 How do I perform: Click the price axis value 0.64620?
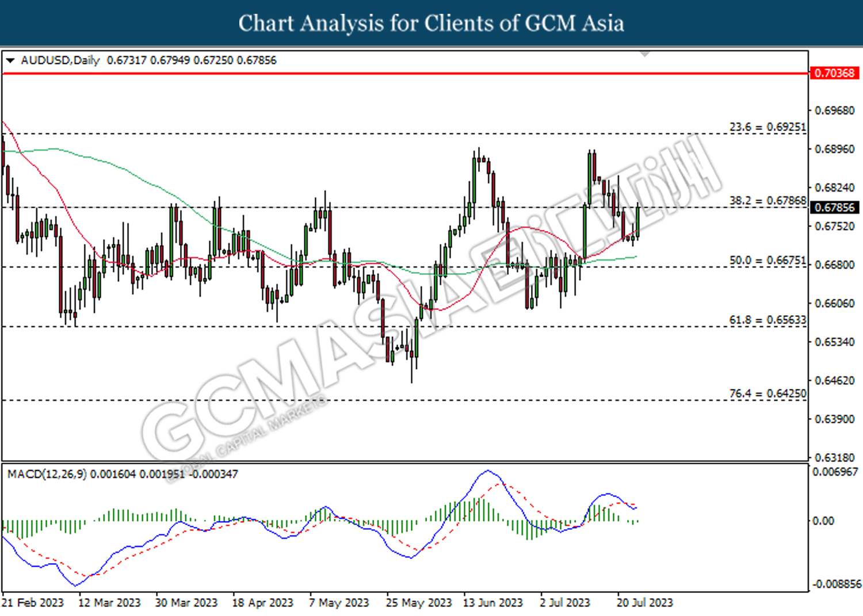coord(835,380)
